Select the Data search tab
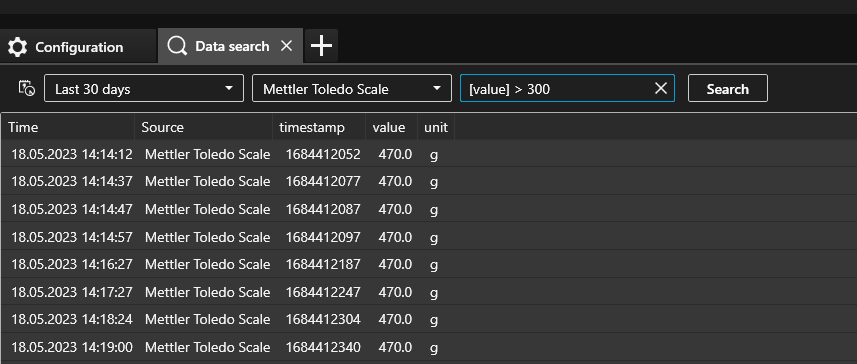The width and height of the screenshot is (857, 364). (x=230, y=46)
